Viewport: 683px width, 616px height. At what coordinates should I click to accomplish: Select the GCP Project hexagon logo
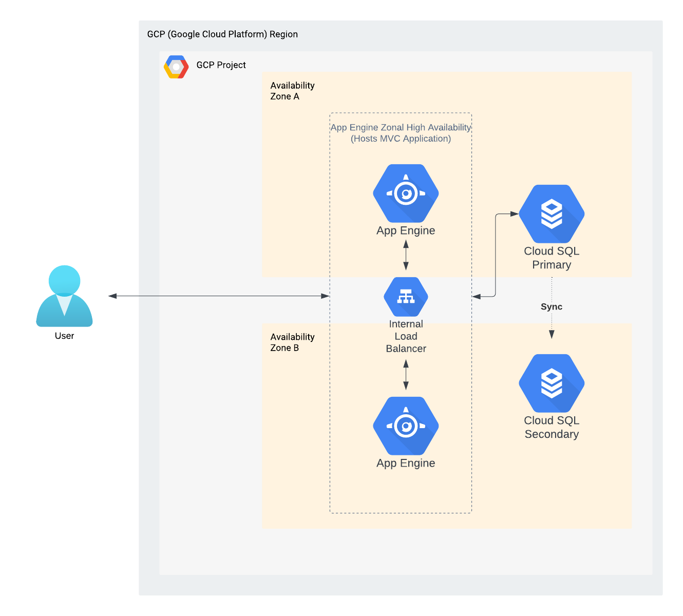point(176,67)
